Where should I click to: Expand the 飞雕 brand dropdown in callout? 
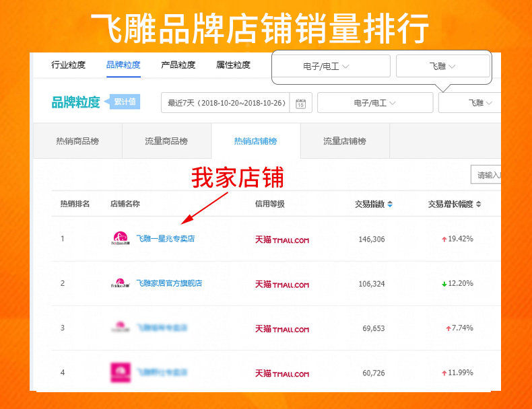tap(442, 66)
